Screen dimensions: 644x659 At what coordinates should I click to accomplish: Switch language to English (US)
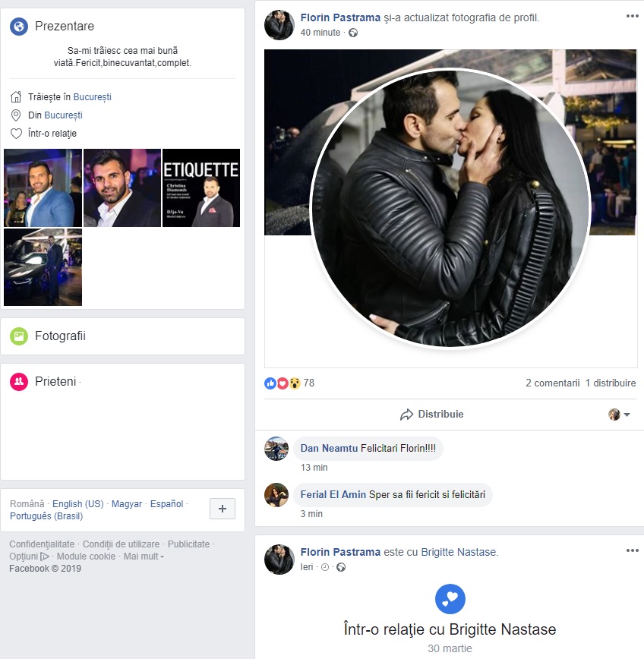77,503
